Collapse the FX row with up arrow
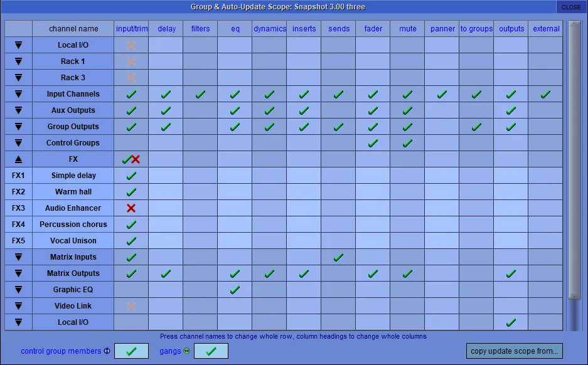This screenshot has height=365, width=588. click(18, 159)
